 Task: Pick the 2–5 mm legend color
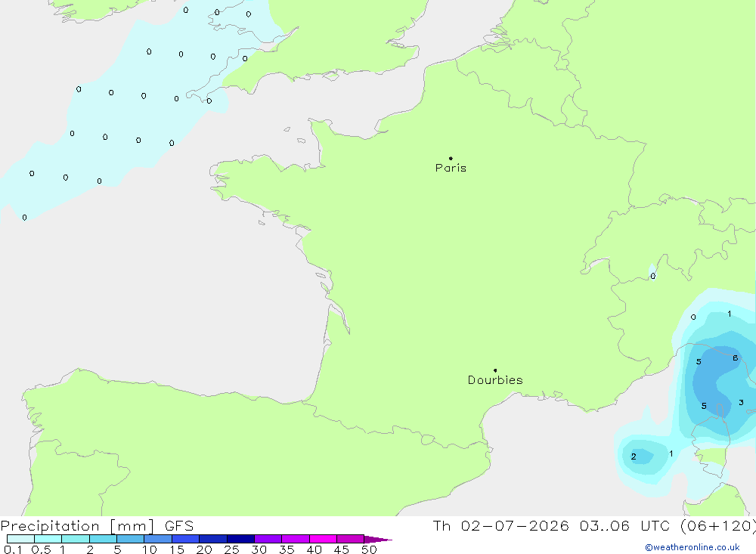click(x=103, y=539)
